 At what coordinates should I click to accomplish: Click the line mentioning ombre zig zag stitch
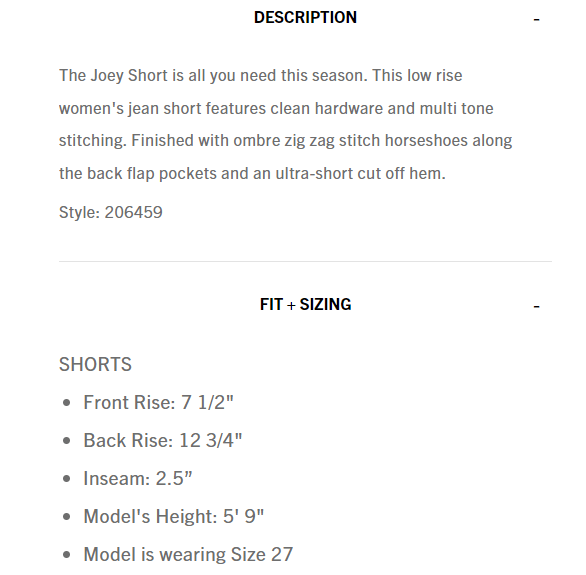(286, 141)
